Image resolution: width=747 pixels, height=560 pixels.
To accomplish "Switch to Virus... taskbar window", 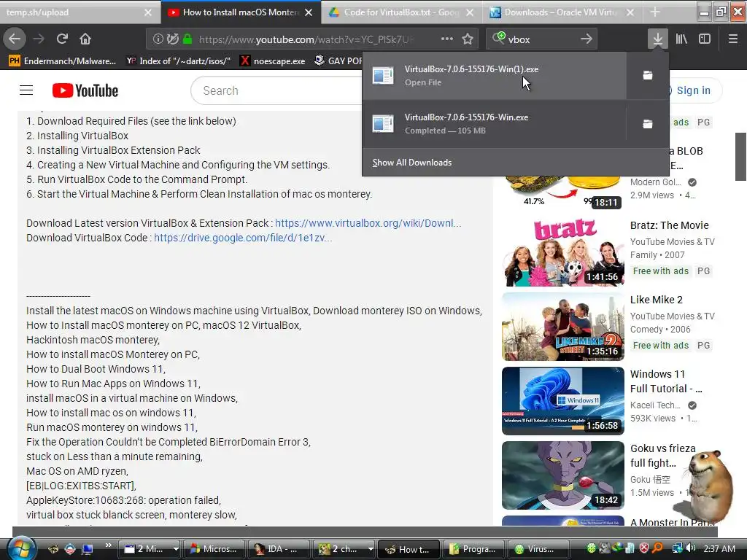I will (538, 549).
